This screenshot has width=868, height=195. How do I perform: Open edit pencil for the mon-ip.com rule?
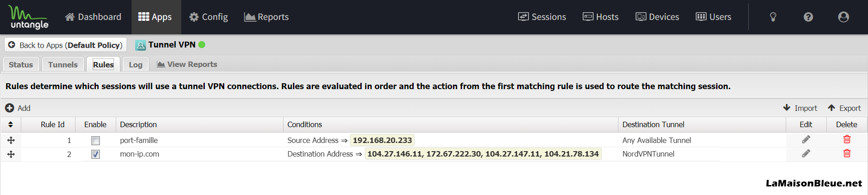[x=806, y=154]
